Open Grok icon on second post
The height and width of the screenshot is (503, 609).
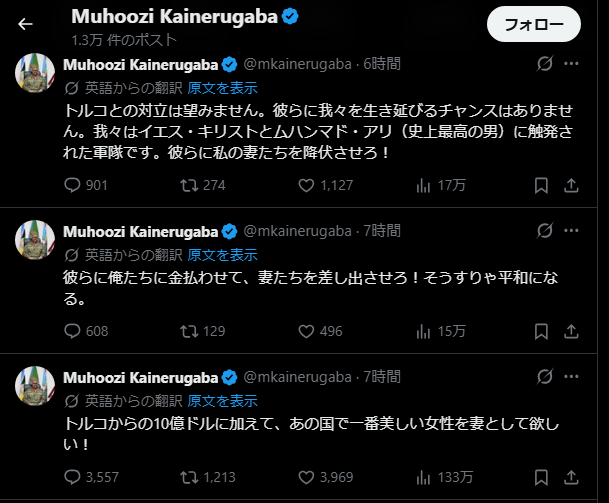coord(545,233)
